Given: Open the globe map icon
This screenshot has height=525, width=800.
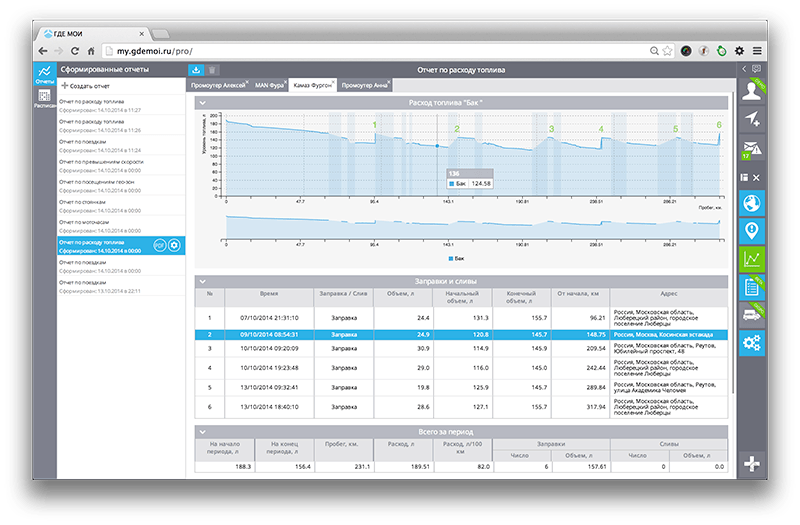Looking at the screenshot, I should click(x=752, y=204).
